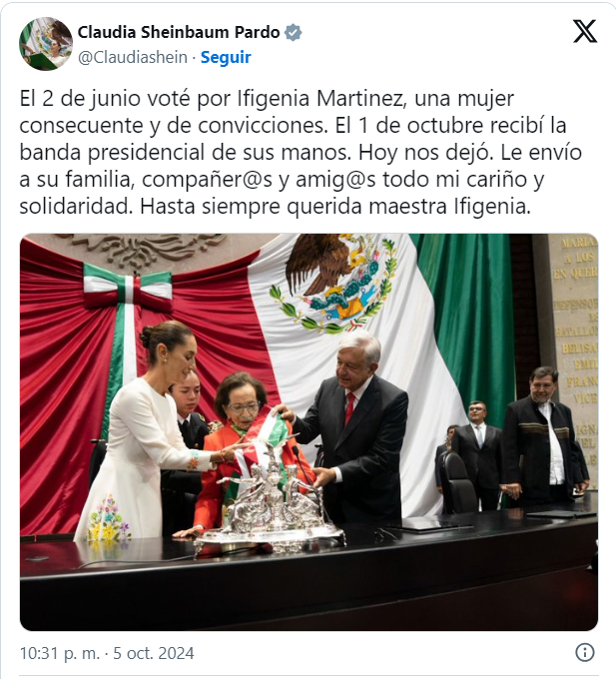This screenshot has height=679, width=616.
Task: Click the embroidered flowers on the white dress
Action: (109, 517)
